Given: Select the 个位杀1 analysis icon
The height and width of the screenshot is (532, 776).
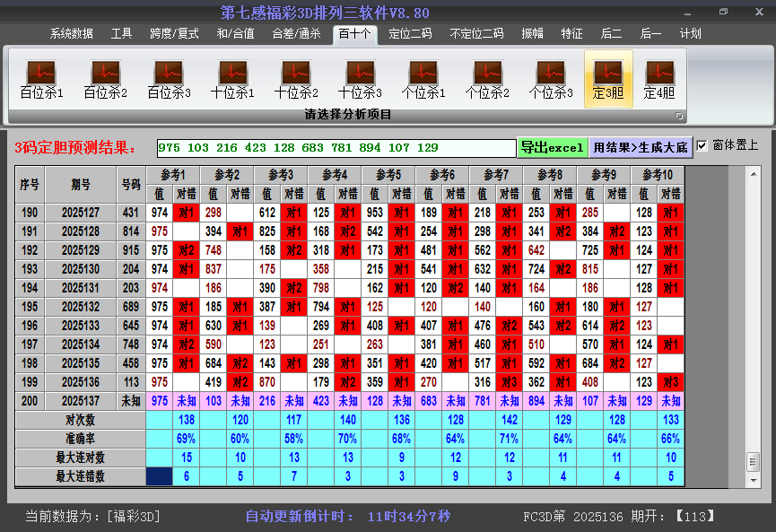Looking at the screenshot, I should (423, 79).
